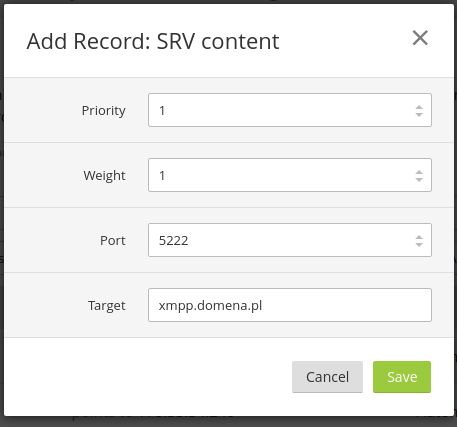Screen dimensions: 457x427
Task: Increment the Weight value using up arrow
Action: pos(419,172)
